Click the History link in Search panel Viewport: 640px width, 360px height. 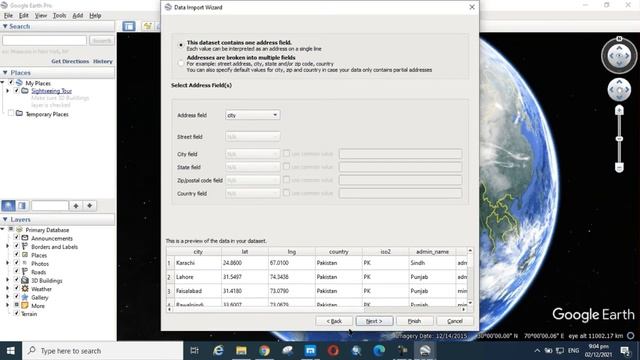coord(102,61)
